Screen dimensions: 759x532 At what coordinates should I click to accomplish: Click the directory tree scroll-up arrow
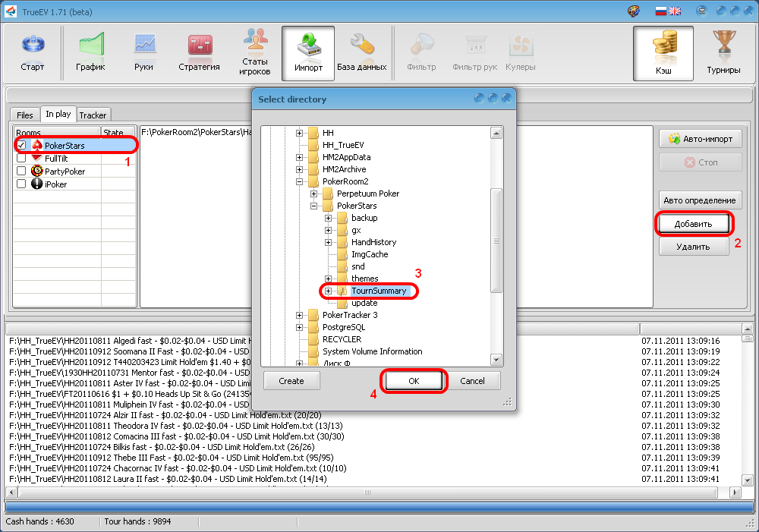496,133
